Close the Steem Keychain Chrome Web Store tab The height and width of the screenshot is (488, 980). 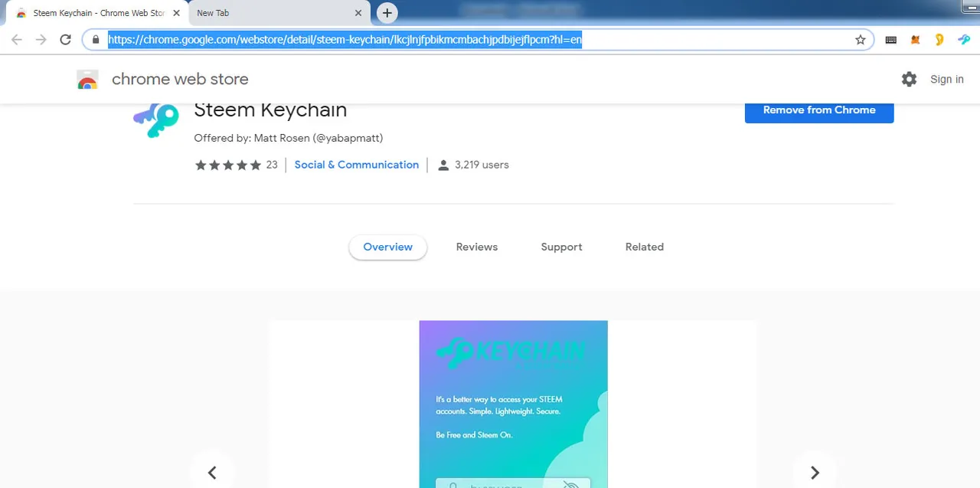point(176,13)
